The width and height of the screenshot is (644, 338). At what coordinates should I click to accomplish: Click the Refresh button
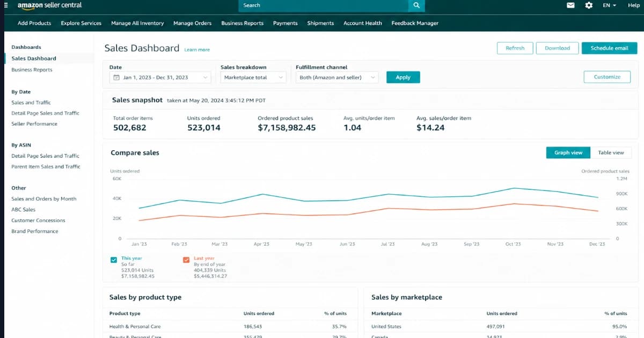click(515, 48)
